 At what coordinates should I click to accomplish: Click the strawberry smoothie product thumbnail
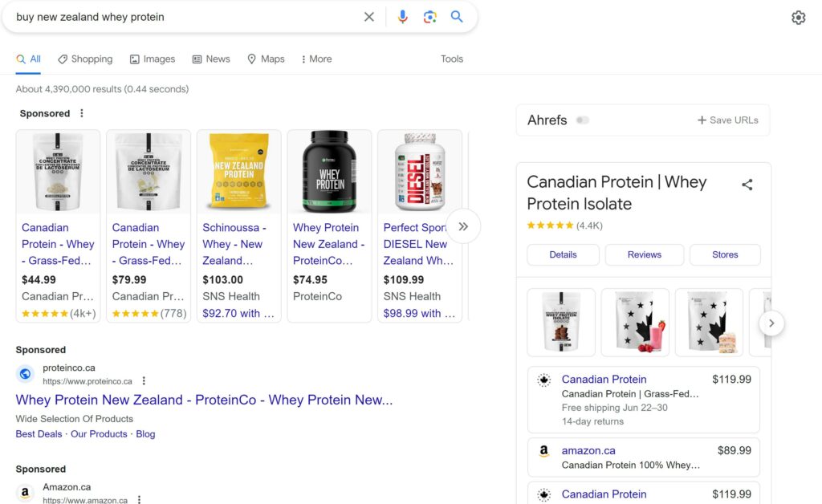635,322
